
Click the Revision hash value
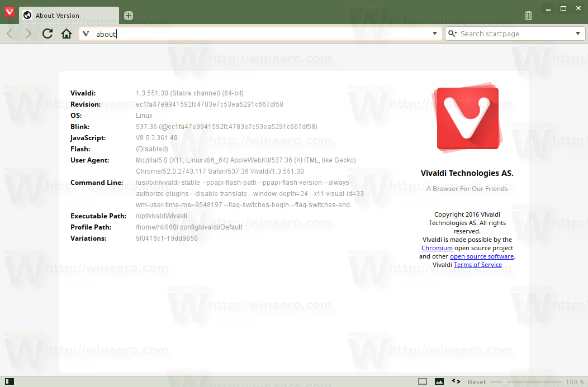click(209, 104)
